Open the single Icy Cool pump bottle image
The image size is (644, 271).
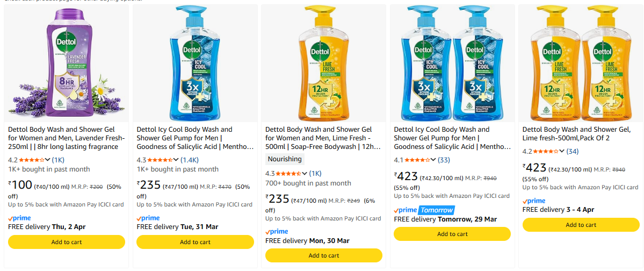point(194,63)
